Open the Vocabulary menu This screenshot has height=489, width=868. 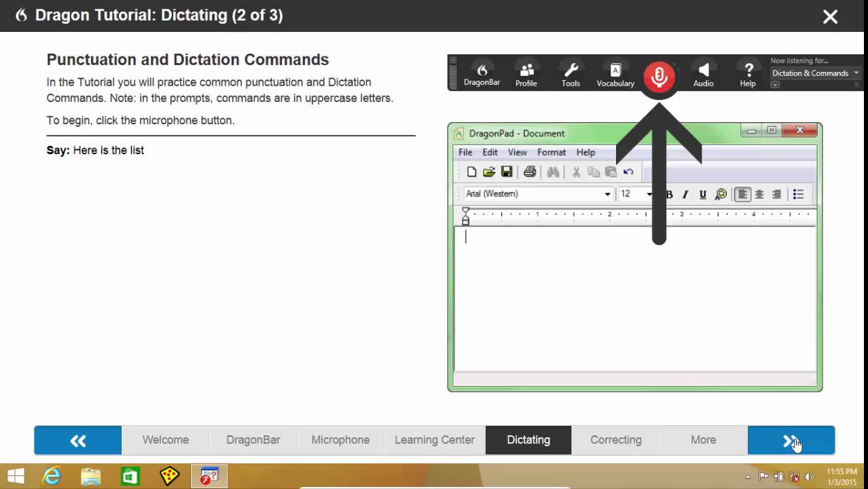coord(615,74)
